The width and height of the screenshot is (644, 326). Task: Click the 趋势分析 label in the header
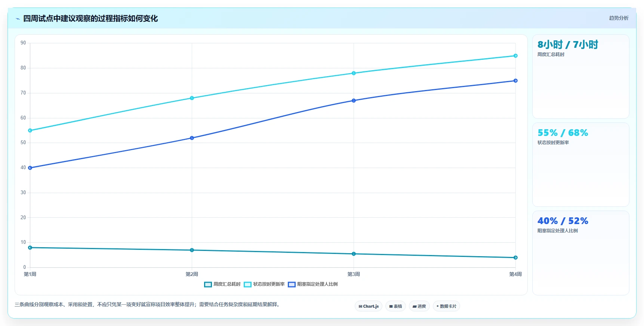click(x=619, y=18)
